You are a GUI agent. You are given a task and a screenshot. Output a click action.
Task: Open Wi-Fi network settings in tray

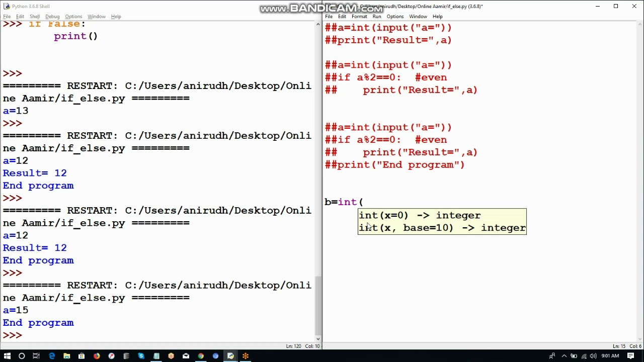583,356
